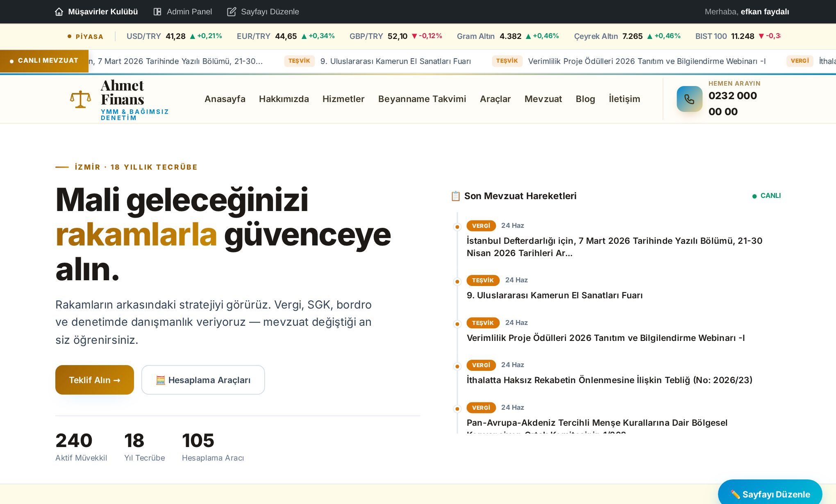The image size is (836, 504).
Task: Click the Çeyrek Altın price 7.265
Action: [632, 36]
